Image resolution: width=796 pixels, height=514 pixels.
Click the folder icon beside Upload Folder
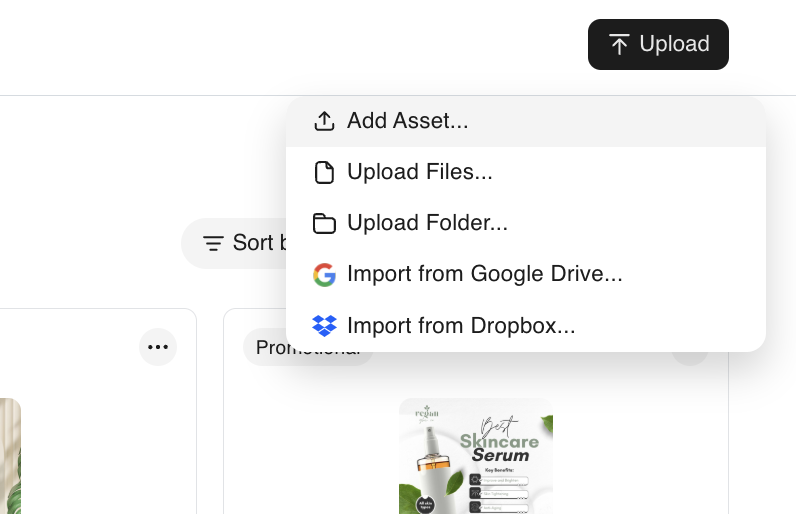coord(324,223)
